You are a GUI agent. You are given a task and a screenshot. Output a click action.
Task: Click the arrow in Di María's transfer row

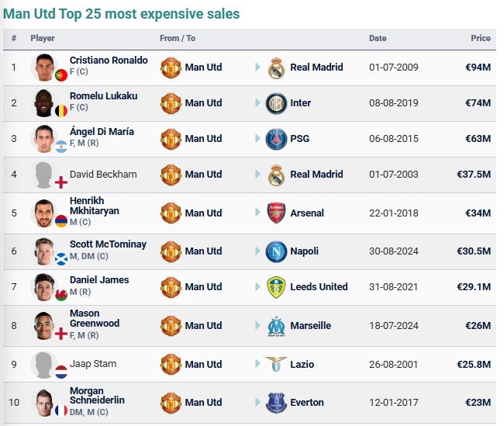click(257, 139)
